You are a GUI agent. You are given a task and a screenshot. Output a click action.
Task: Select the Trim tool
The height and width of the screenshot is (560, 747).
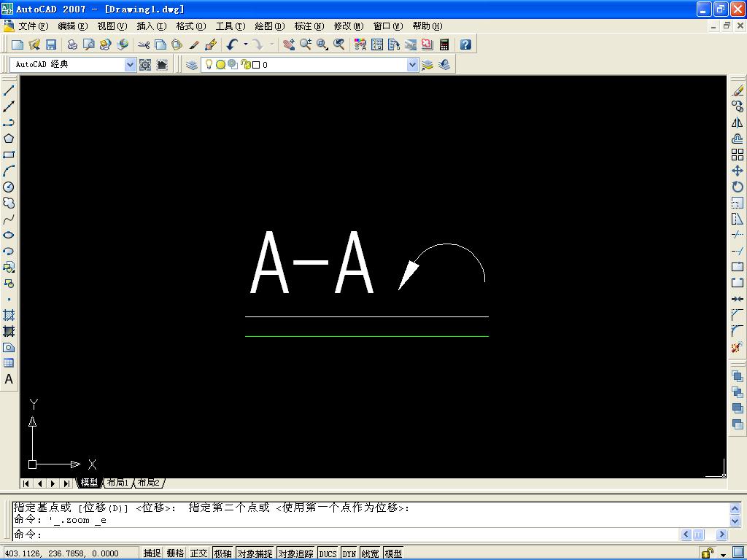[738, 235]
